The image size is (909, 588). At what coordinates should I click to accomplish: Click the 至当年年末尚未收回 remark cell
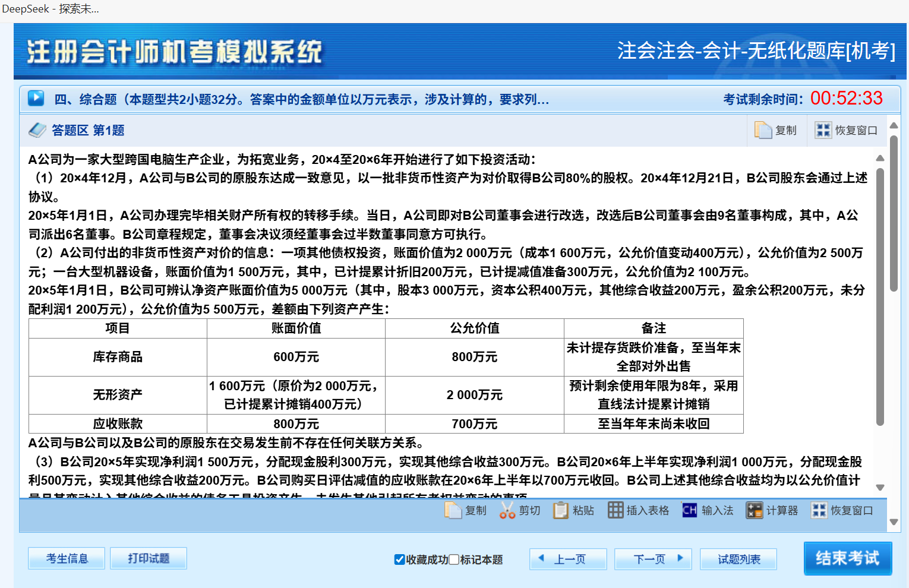point(654,424)
